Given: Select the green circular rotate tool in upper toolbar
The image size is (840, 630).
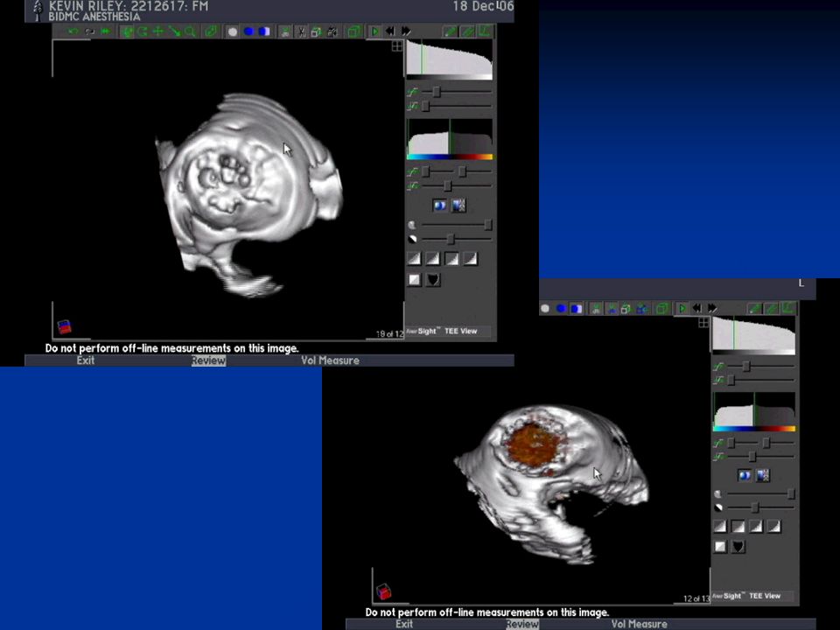Looking at the screenshot, I should 143,31.
